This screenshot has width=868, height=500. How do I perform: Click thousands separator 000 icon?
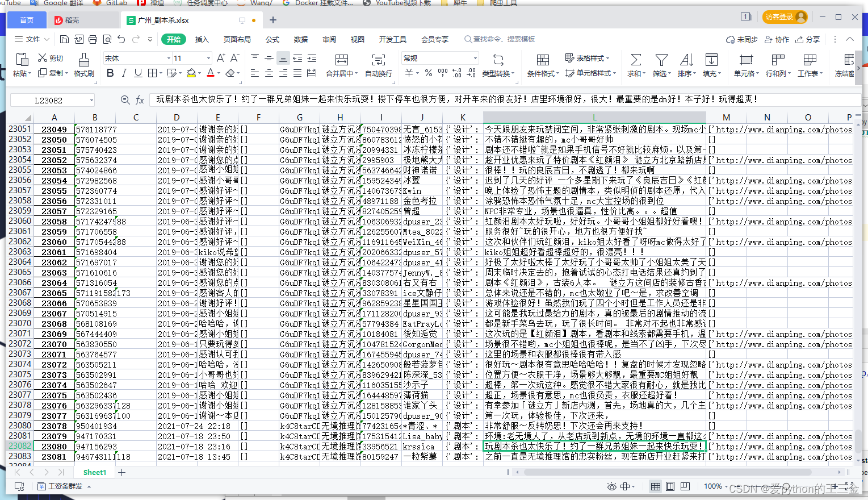click(443, 73)
